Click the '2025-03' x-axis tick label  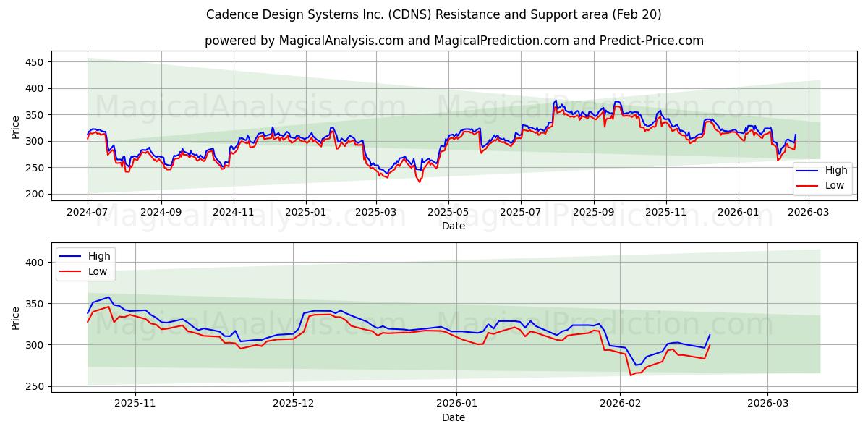tap(376, 213)
